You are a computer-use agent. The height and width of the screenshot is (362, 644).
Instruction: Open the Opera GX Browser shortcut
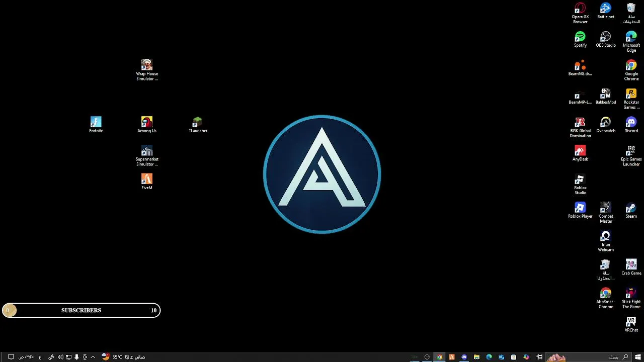[580, 13]
